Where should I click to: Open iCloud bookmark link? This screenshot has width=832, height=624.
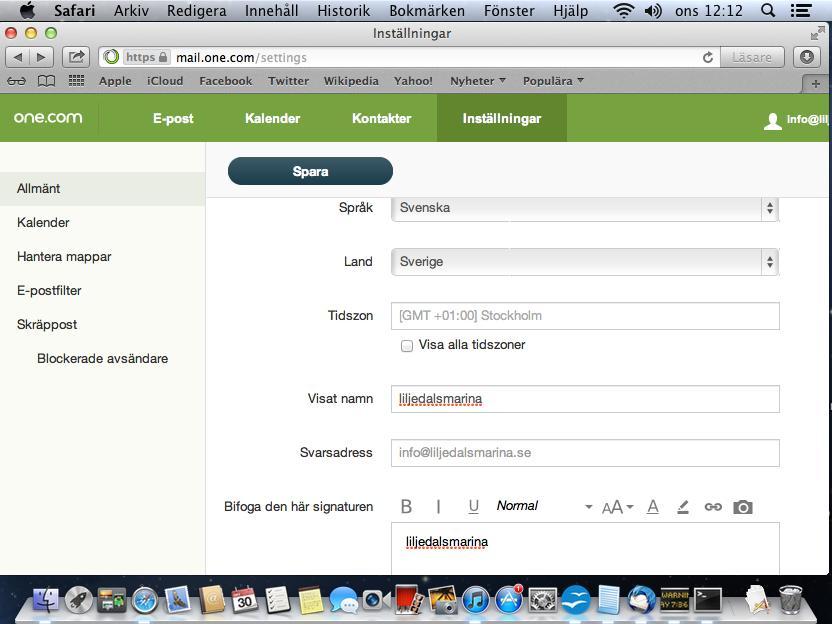[x=165, y=81]
